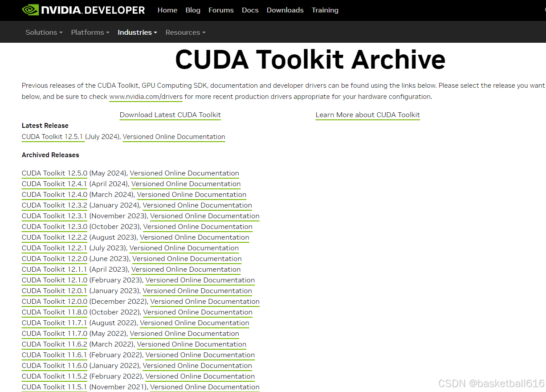This screenshot has width=546, height=392.
Task: Open Downloads in top navigation
Action: pyautogui.click(x=285, y=10)
